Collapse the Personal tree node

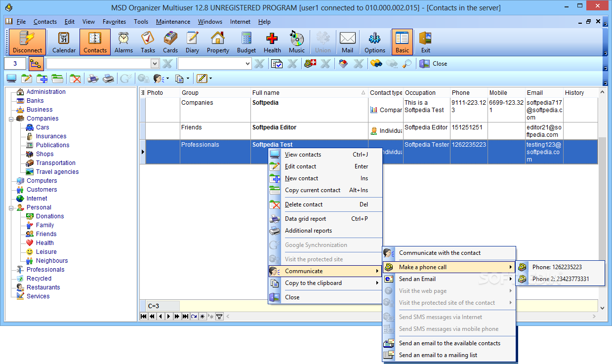pyautogui.click(x=11, y=207)
